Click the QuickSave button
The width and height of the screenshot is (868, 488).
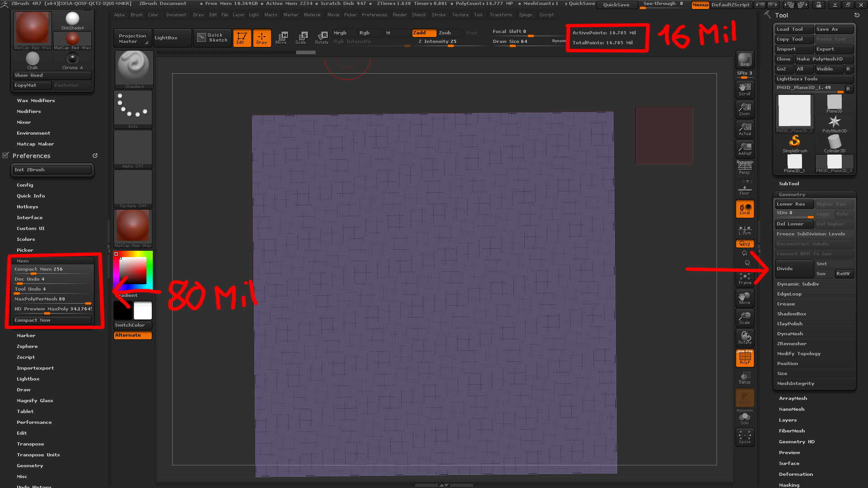(x=616, y=5)
